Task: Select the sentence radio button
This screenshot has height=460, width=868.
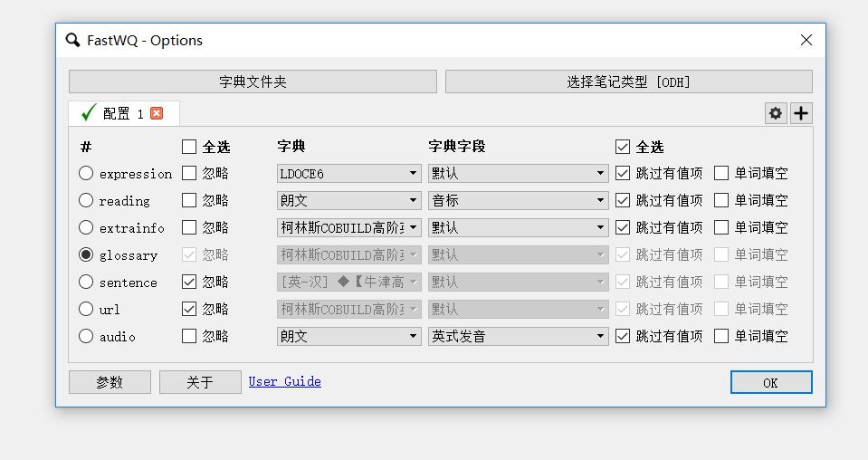Action: 86,282
